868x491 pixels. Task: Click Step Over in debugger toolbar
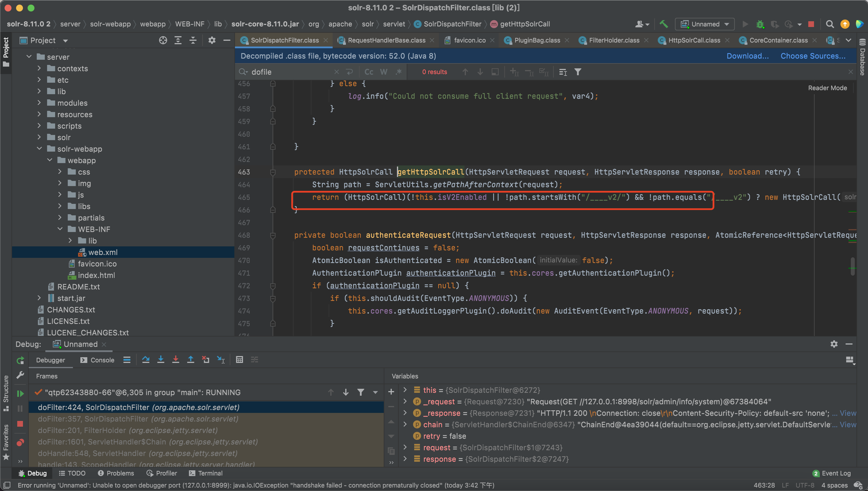tap(146, 359)
